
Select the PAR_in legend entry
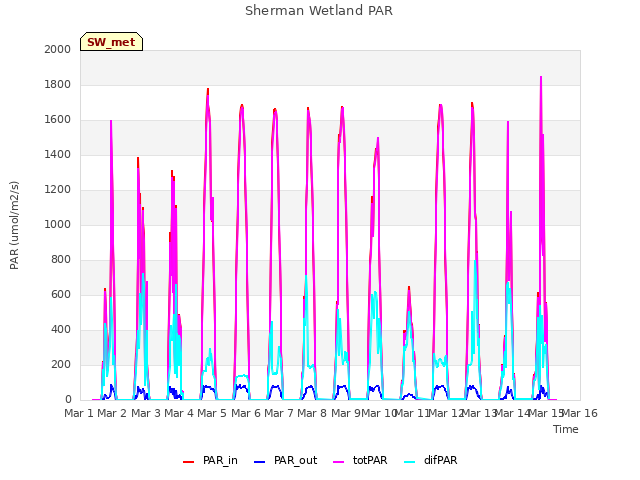coord(210,460)
